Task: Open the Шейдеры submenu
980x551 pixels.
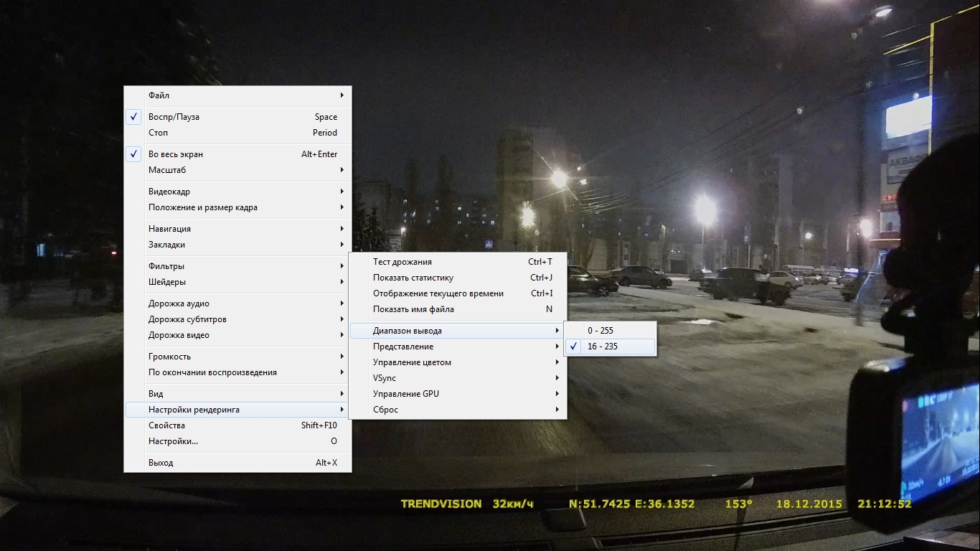Action: [167, 282]
